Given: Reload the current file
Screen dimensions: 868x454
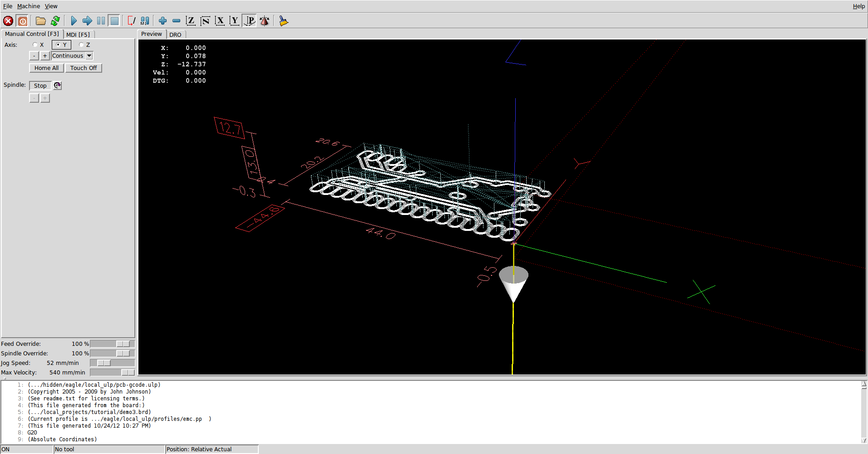Looking at the screenshot, I should point(55,21).
